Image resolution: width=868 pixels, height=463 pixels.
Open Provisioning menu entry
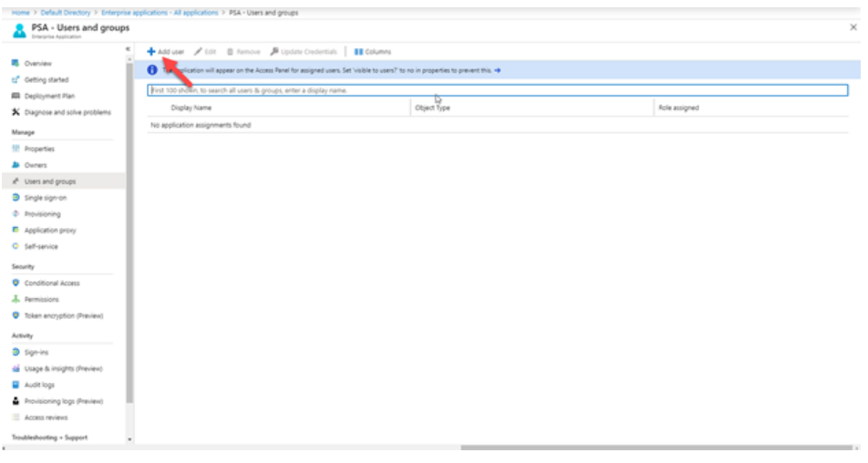coord(43,214)
